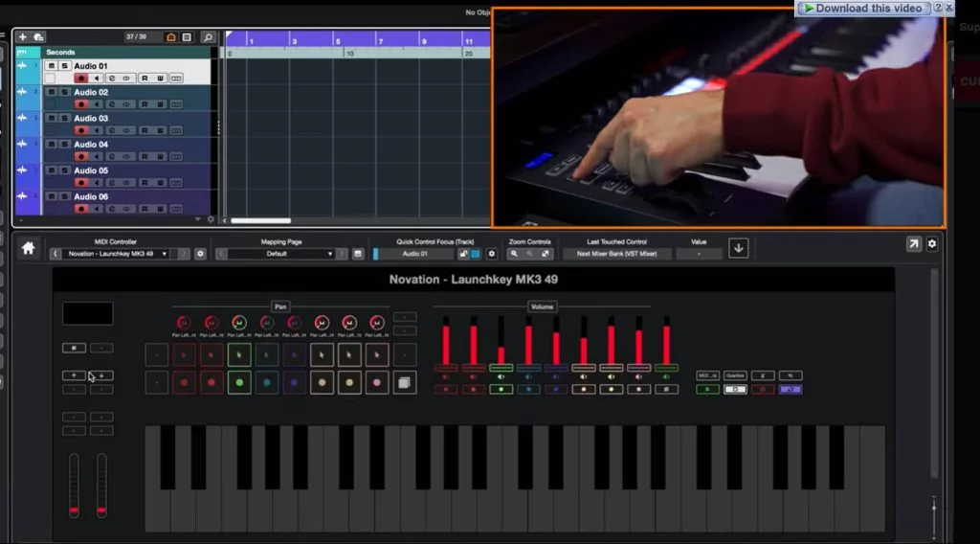Select the Audio 03 track
The image size is (980, 544).
coord(91,118)
